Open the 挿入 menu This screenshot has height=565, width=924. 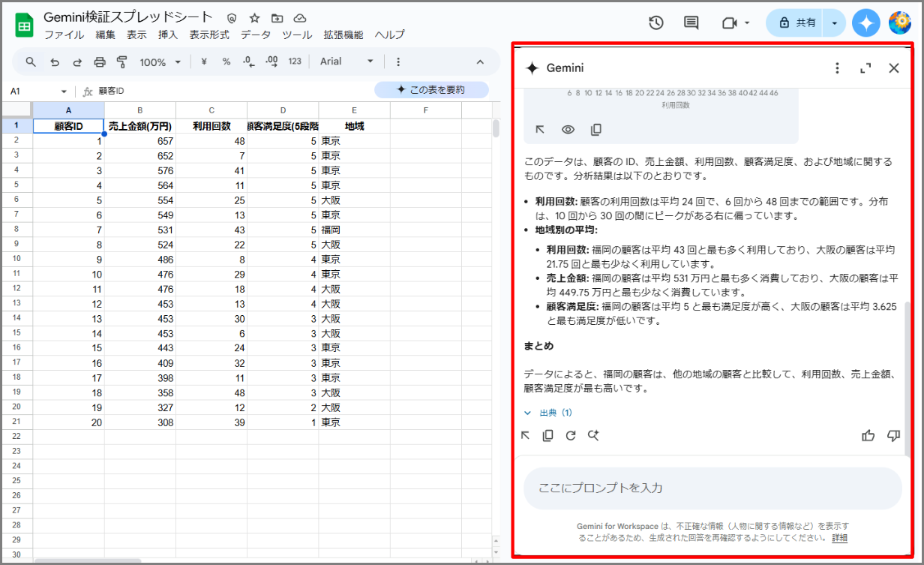(168, 35)
